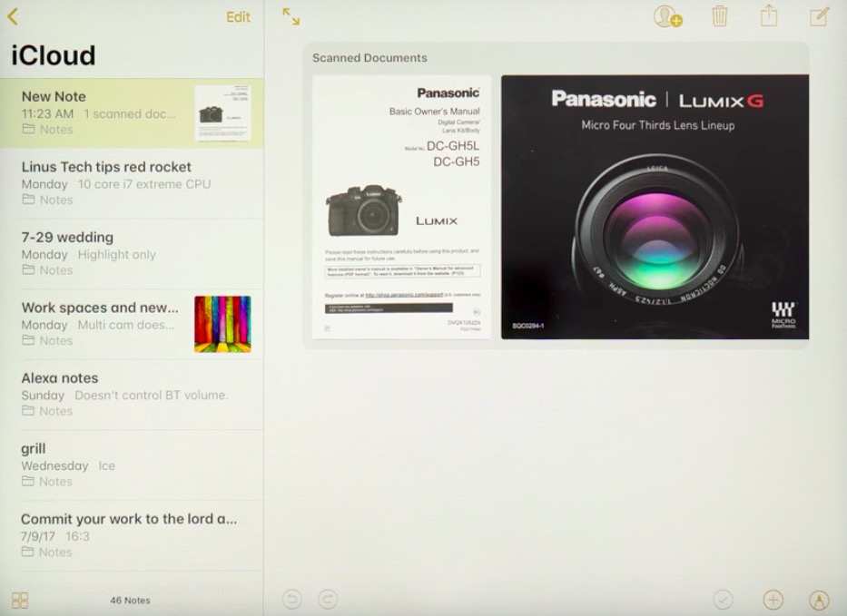
Task: Tap the 7/9/17 date text
Action: (x=38, y=536)
